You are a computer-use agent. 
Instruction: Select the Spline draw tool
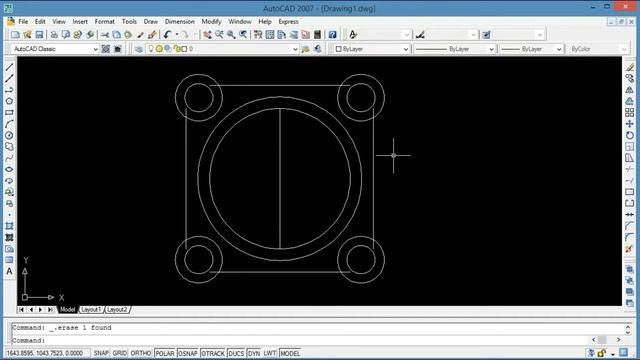click(9, 158)
